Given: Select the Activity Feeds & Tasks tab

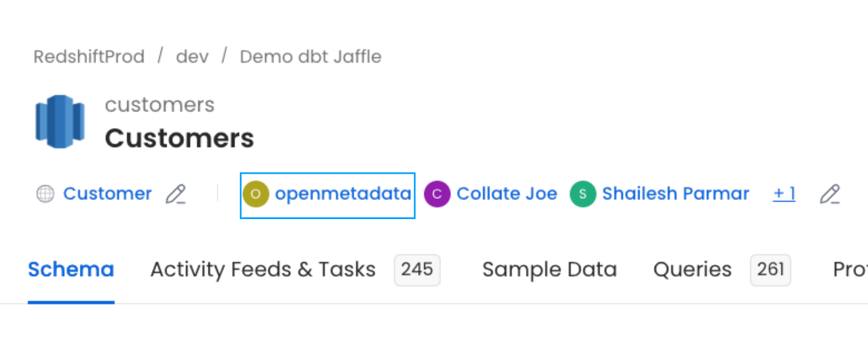Looking at the screenshot, I should pos(262,269).
